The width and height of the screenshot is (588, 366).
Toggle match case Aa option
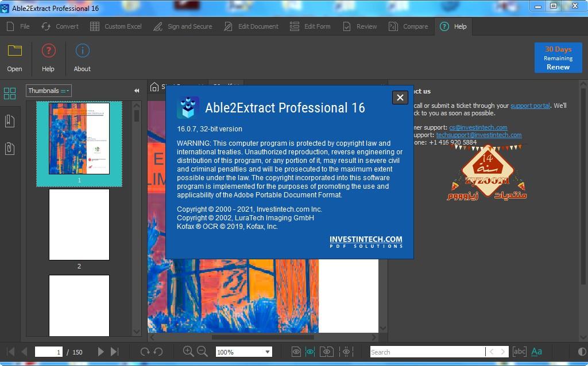coord(537,352)
